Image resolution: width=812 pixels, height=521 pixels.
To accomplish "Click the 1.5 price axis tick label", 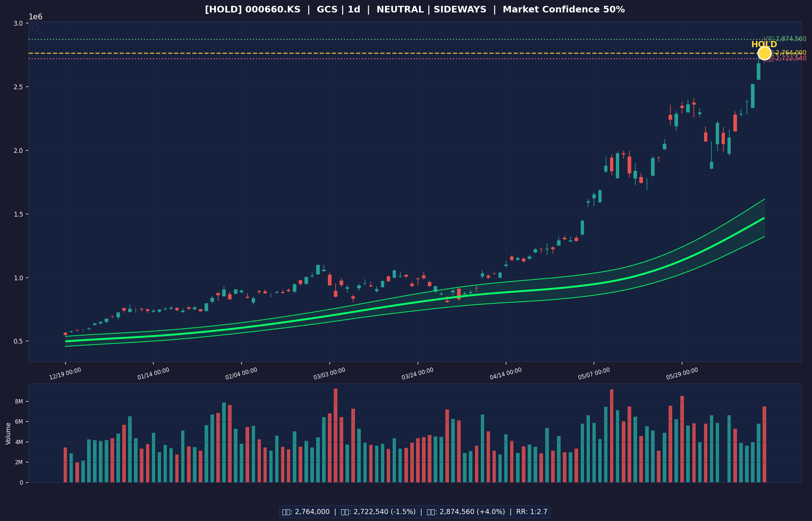I will [18, 214].
